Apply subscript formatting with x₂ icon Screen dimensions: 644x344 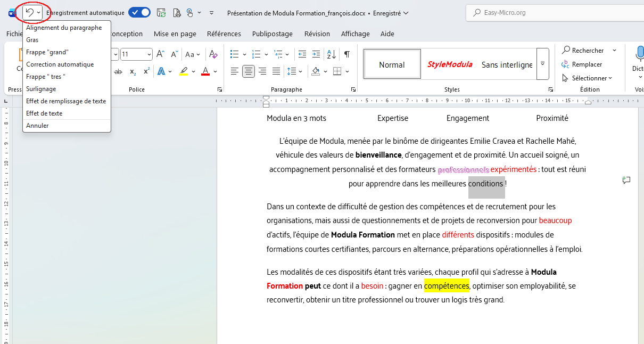[x=133, y=71]
